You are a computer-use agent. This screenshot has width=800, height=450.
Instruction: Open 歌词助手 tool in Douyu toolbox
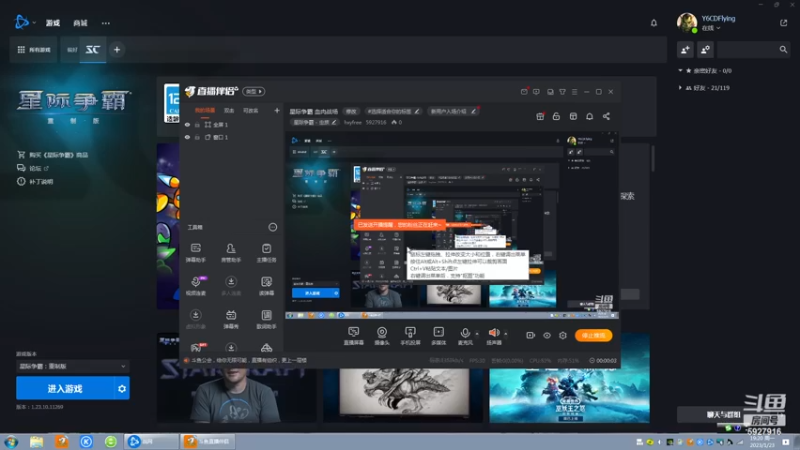[266, 319]
